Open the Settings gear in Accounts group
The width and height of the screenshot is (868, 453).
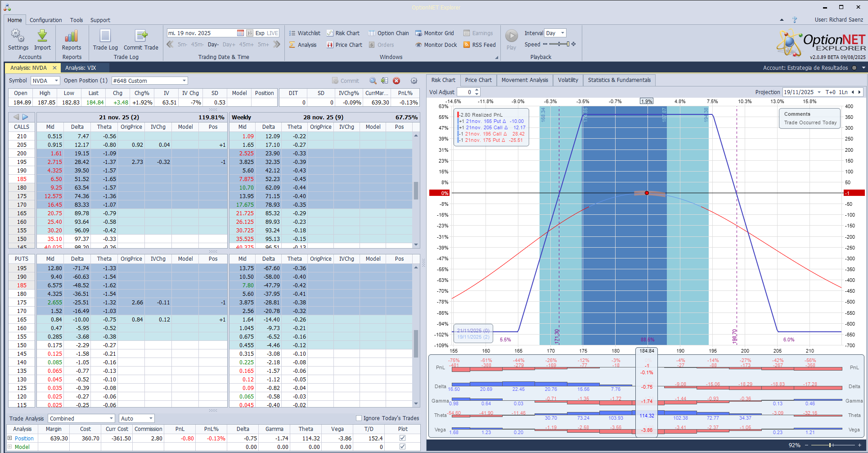click(x=18, y=40)
